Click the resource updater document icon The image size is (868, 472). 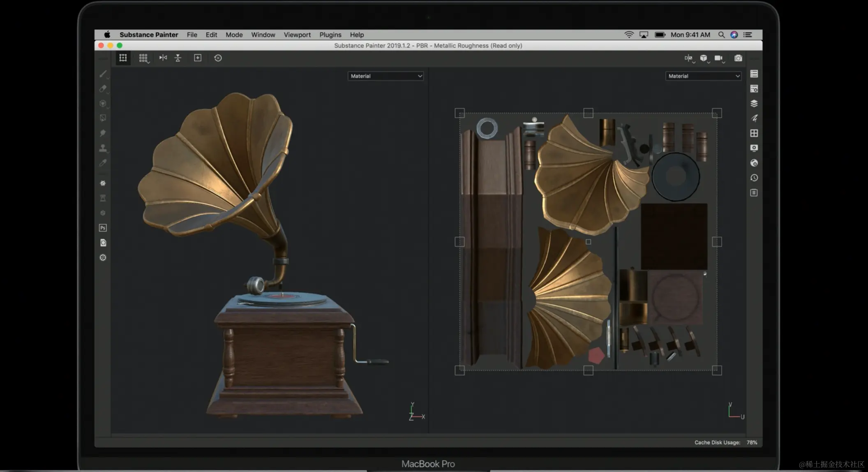pyautogui.click(x=103, y=243)
